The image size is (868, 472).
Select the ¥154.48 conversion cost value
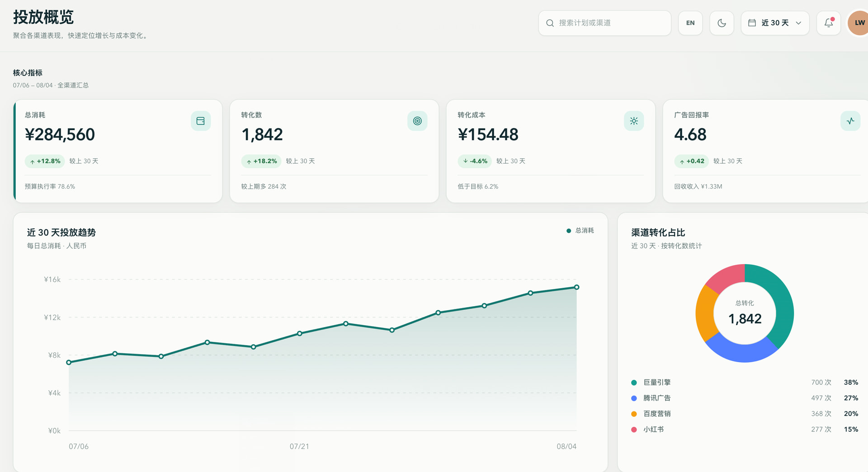(x=488, y=135)
